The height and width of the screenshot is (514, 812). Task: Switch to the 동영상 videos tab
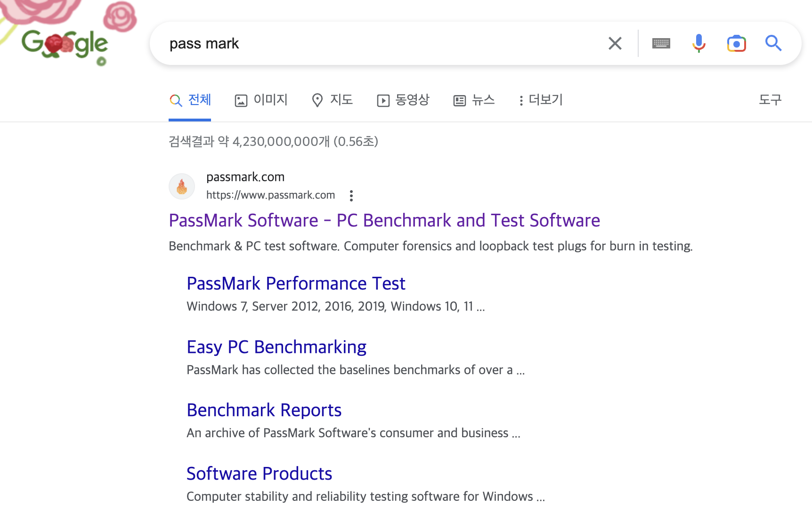pyautogui.click(x=403, y=100)
